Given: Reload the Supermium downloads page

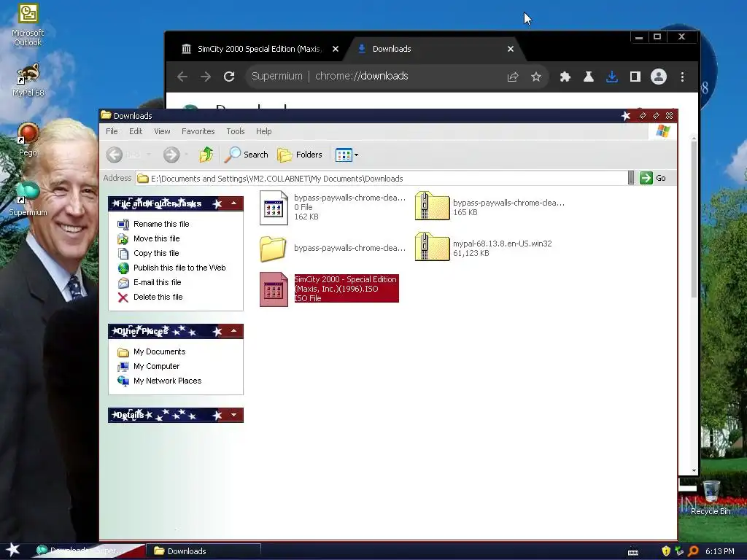Looking at the screenshot, I should pyautogui.click(x=229, y=76).
